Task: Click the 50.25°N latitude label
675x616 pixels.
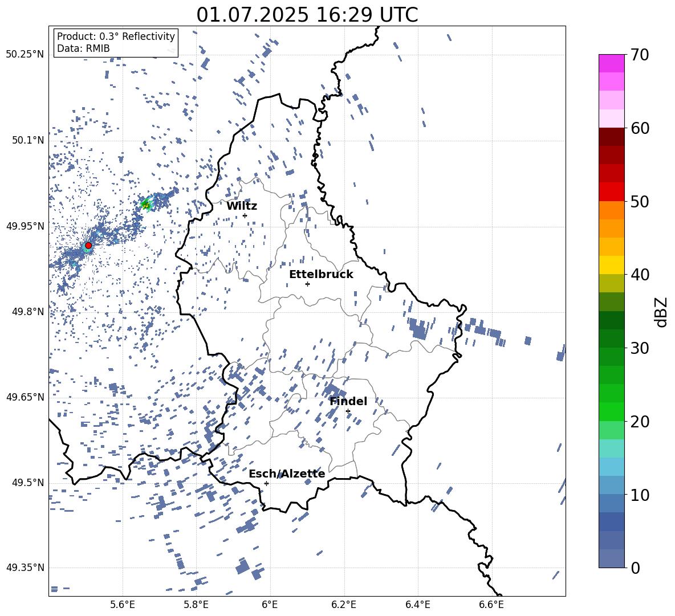Action: (25, 55)
